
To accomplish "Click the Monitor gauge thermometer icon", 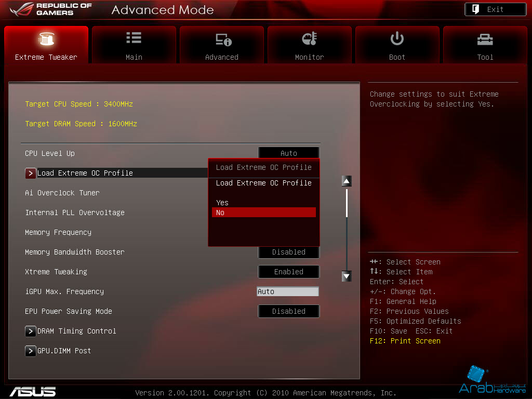I will (x=310, y=38).
